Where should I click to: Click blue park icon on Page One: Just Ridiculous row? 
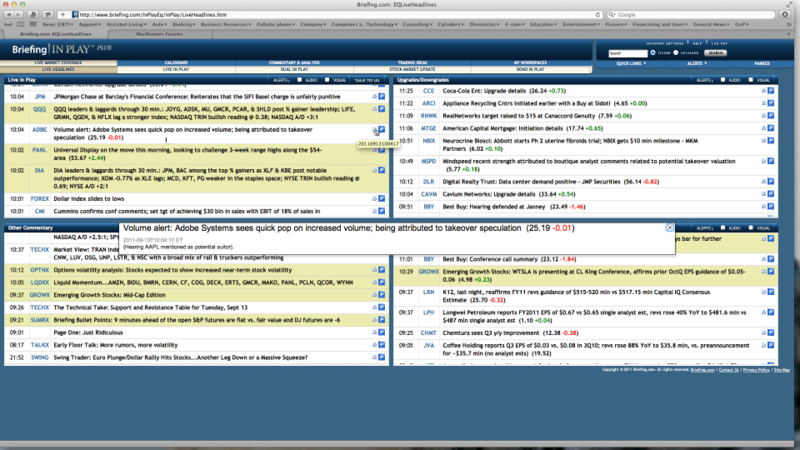coord(382,332)
